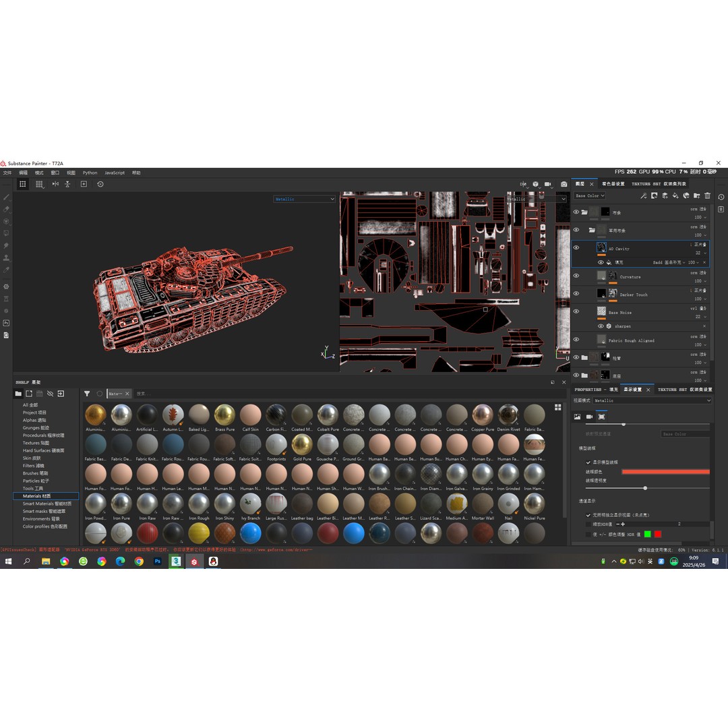Select the Projection tool
Image resolution: width=728 pixels, height=728 pixels.
[x=7, y=222]
